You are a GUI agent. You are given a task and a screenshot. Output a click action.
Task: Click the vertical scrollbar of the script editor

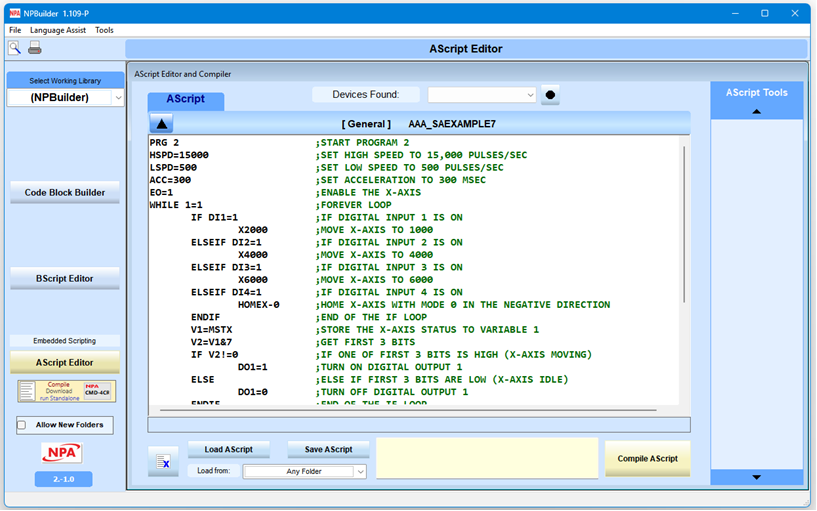684,224
